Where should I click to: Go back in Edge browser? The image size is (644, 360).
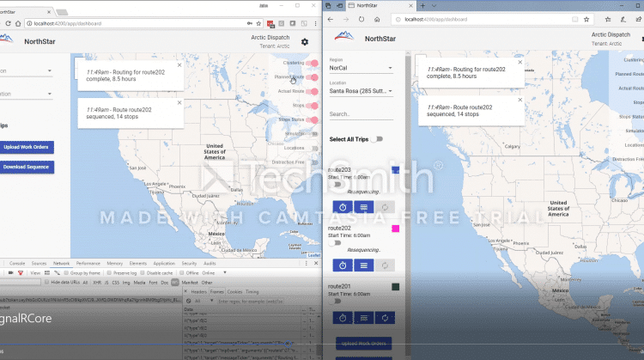[x=331, y=19]
